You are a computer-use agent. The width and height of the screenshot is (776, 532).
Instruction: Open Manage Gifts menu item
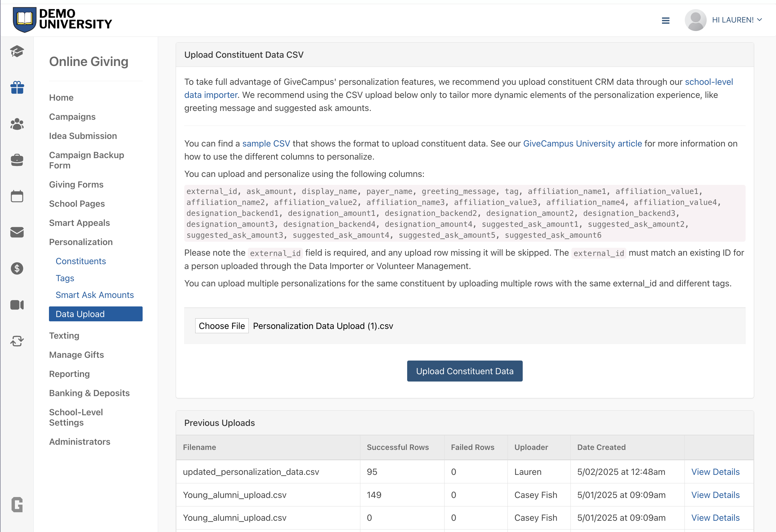pyautogui.click(x=76, y=354)
